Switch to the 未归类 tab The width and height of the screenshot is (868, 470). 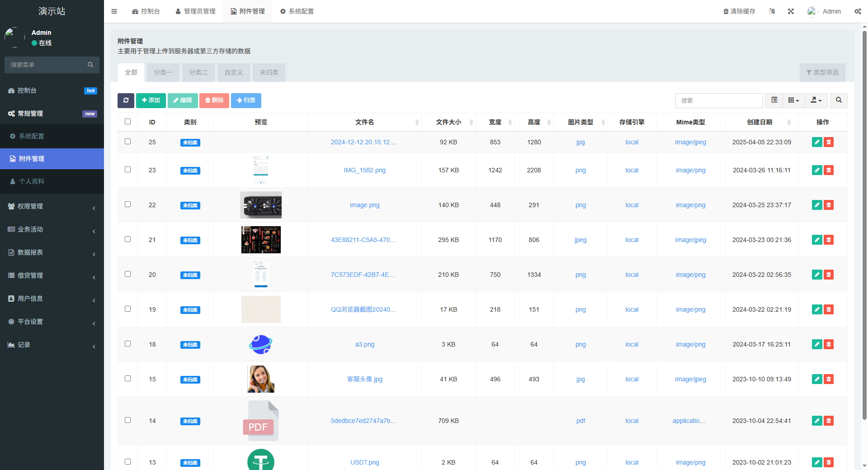tap(269, 72)
